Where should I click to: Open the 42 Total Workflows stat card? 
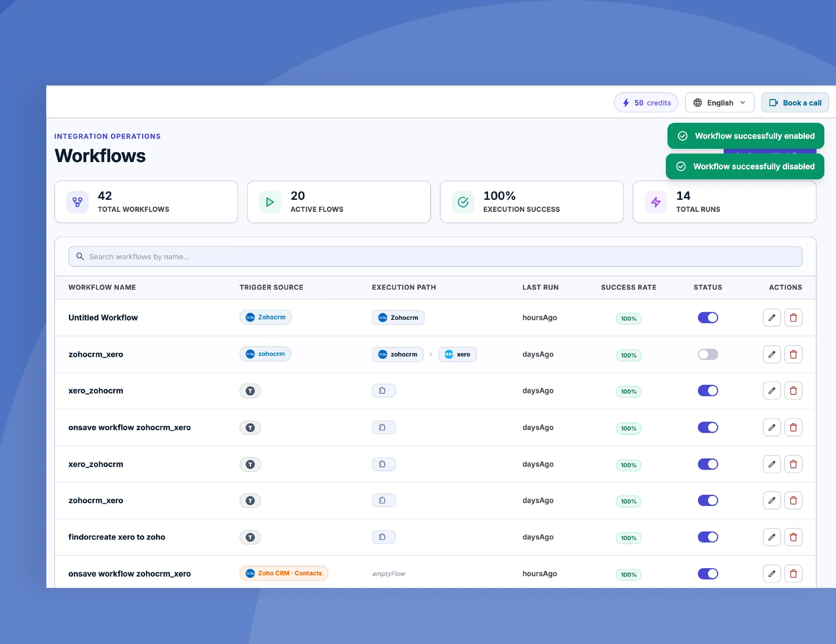pos(146,202)
